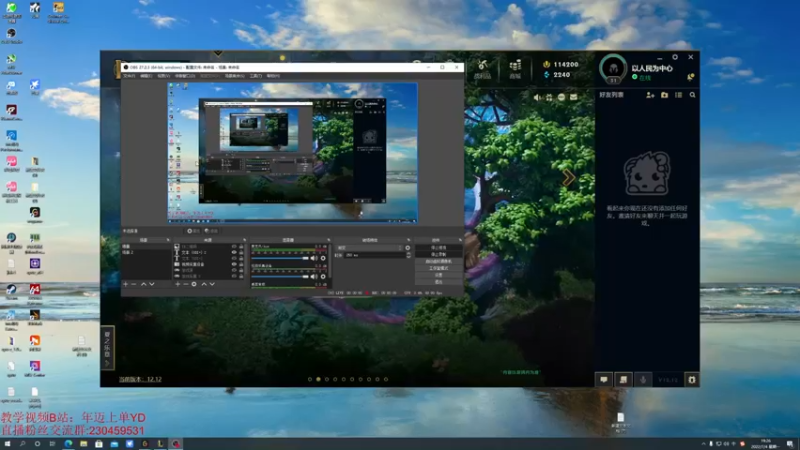Image resolution: width=800 pixels, height=450 pixels.
Task: Remove the scene with the minus button
Action: pos(134,284)
